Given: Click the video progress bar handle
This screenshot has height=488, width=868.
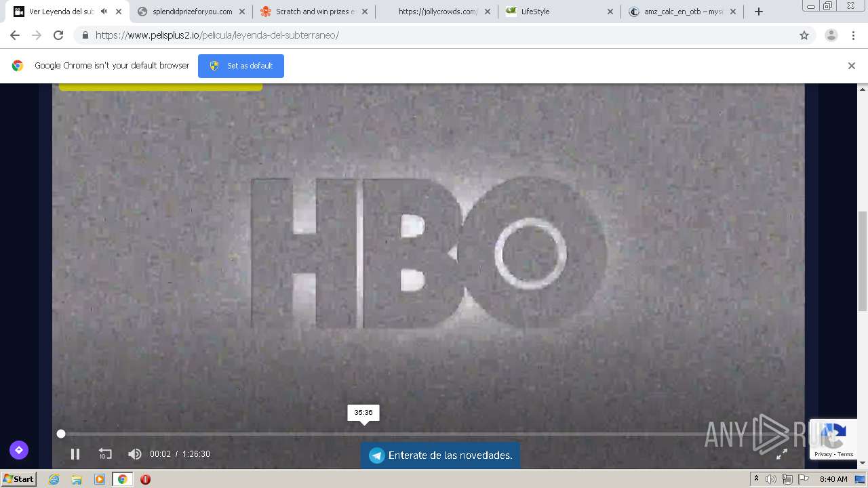Looking at the screenshot, I should 61,434.
